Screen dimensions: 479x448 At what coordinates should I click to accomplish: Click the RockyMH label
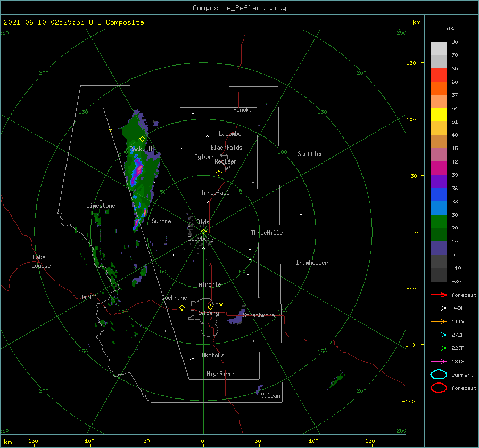141,149
